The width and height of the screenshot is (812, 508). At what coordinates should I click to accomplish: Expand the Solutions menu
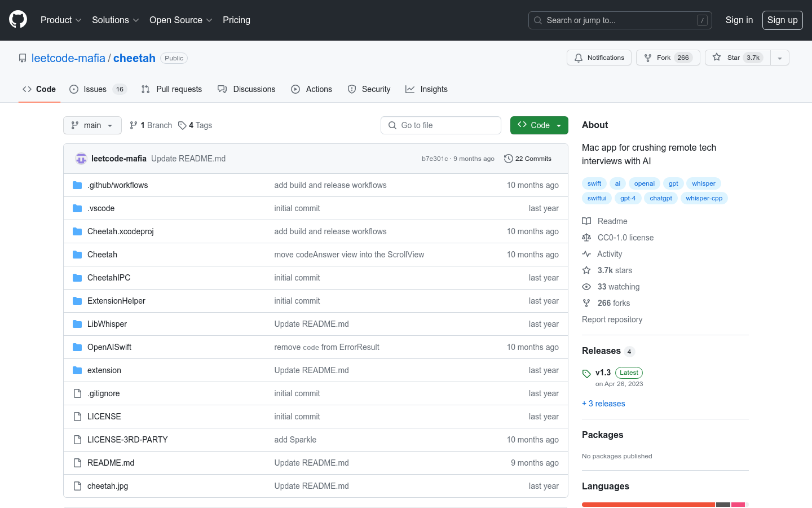[115, 20]
